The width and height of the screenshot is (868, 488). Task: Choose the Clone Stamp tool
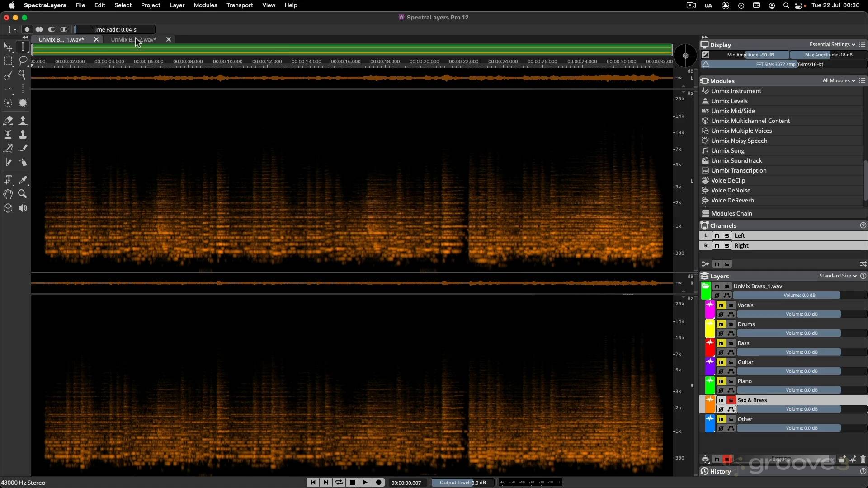pos(23,134)
